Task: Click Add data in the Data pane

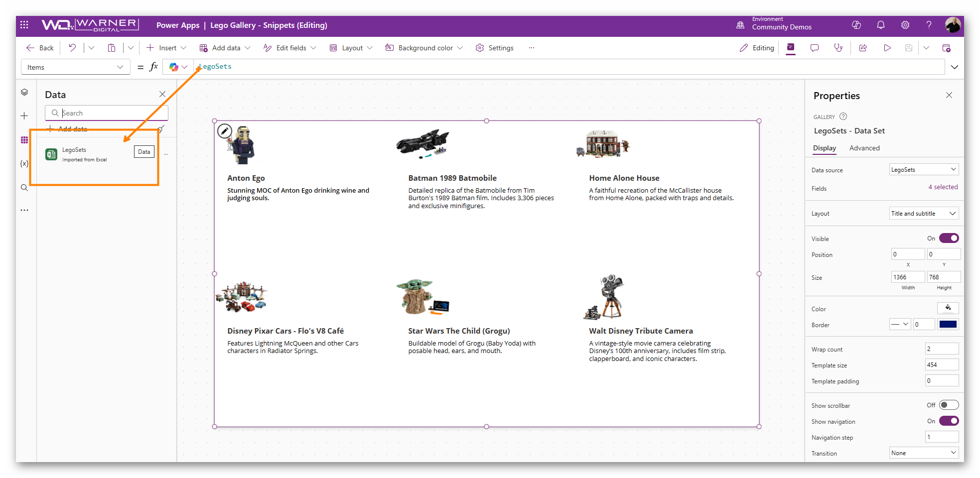Action: pos(67,129)
